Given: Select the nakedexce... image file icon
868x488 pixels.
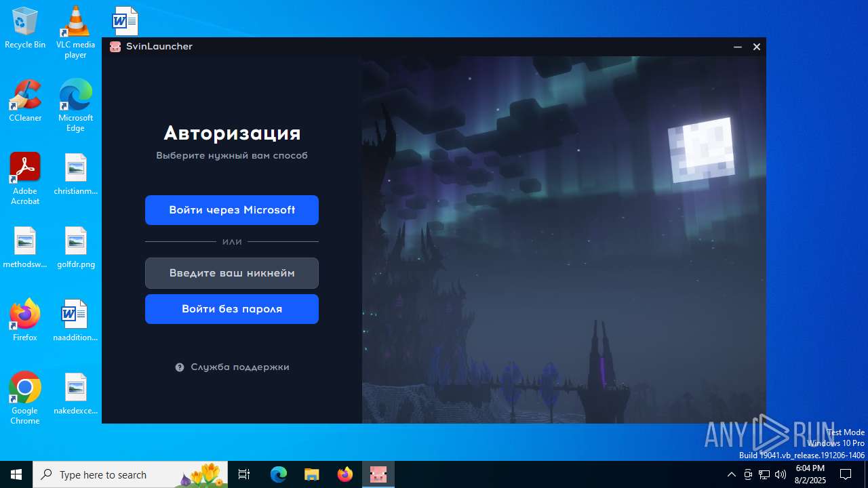Looking at the screenshot, I should (x=75, y=394).
